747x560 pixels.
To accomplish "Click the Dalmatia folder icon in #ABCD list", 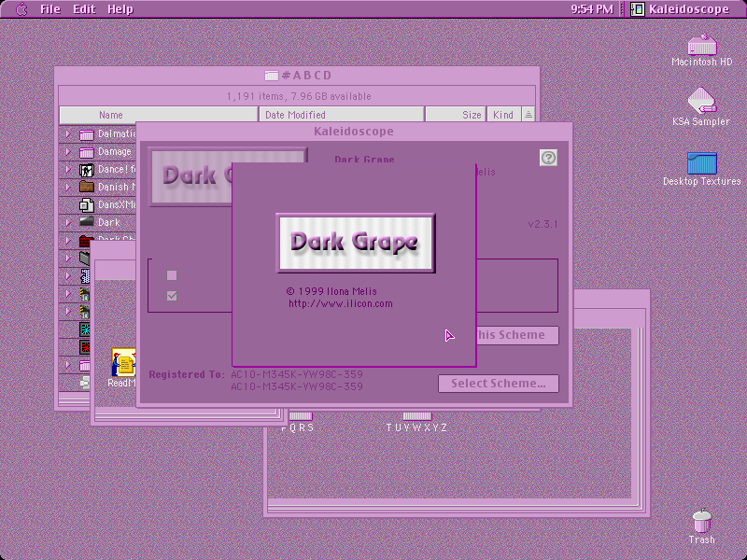I will click(86, 134).
